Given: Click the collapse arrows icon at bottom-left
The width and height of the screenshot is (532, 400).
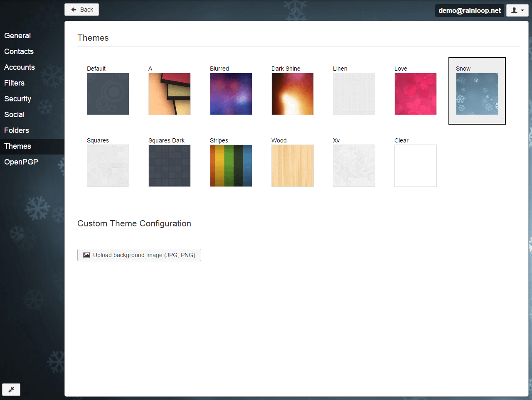Looking at the screenshot, I should [11, 390].
